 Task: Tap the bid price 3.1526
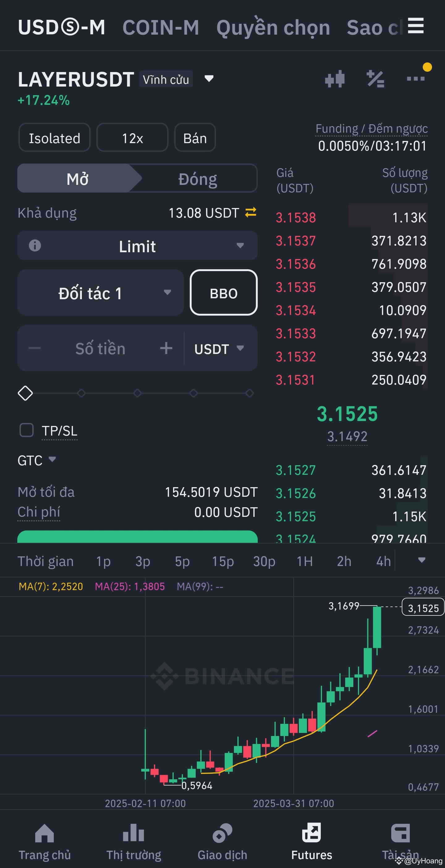[x=296, y=493]
